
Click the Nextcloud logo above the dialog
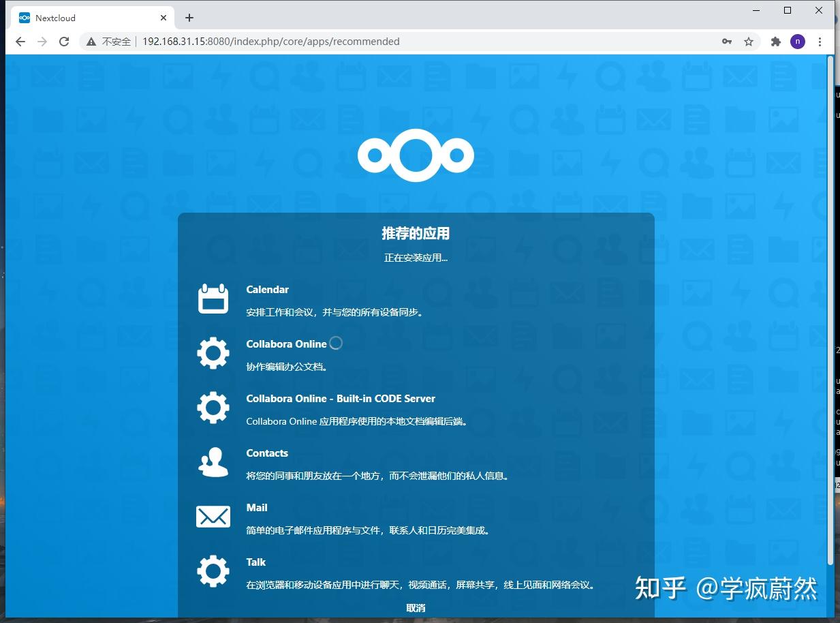point(416,155)
